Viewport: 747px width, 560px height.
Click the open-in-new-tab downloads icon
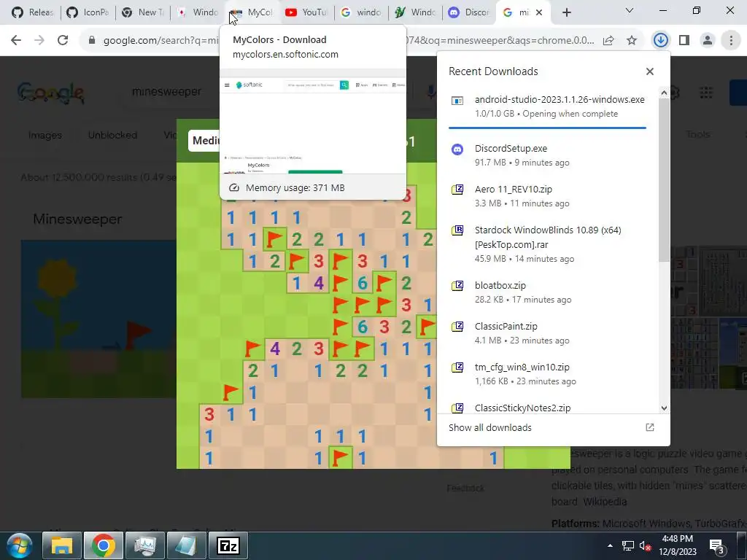click(650, 427)
